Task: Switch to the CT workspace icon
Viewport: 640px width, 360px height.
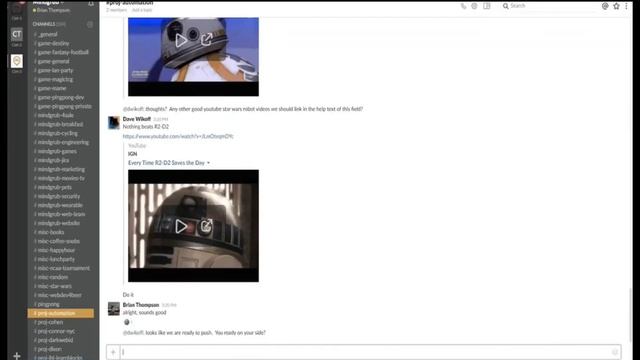Action: point(16,34)
